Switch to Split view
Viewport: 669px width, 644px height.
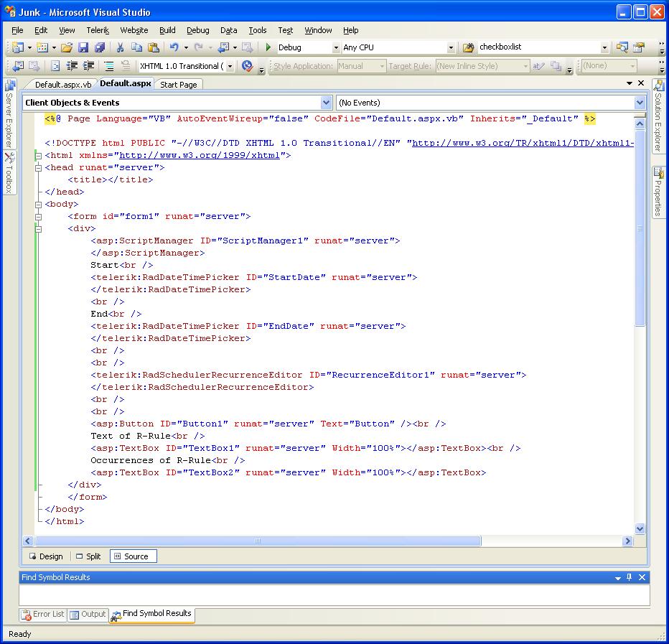pyautogui.click(x=88, y=556)
